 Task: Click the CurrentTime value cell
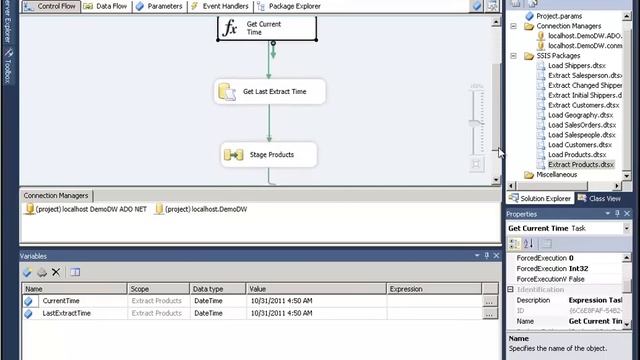click(x=316, y=301)
